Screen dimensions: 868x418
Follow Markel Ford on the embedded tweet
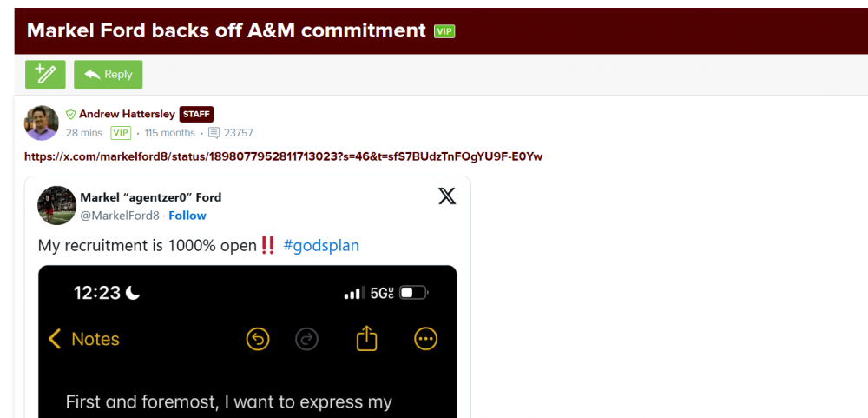pyautogui.click(x=187, y=216)
